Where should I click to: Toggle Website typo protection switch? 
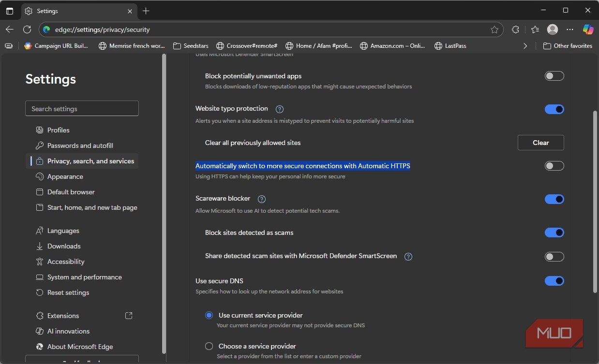click(554, 109)
